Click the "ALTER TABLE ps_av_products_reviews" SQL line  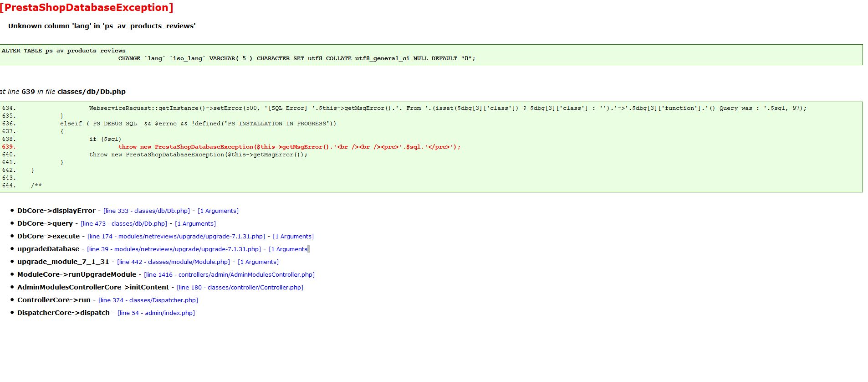64,51
